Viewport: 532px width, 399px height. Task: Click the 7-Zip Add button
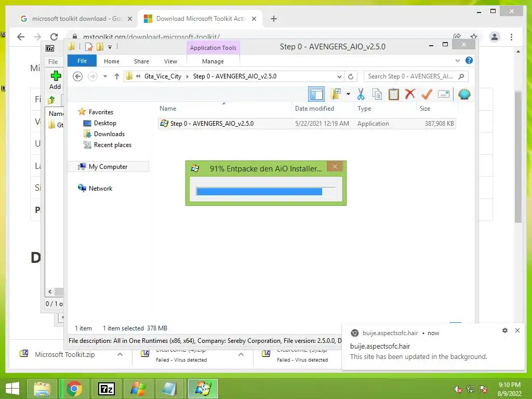coord(55,80)
